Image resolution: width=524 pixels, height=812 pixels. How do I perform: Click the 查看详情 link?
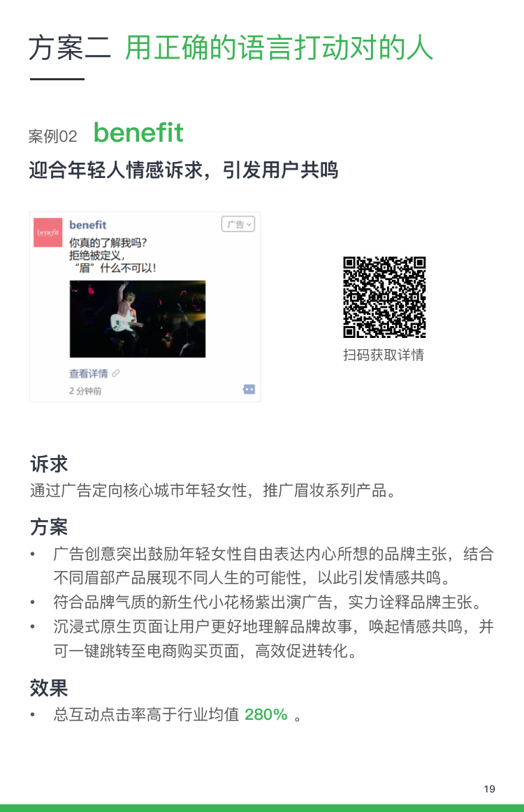pyautogui.click(x=89, y=374)
